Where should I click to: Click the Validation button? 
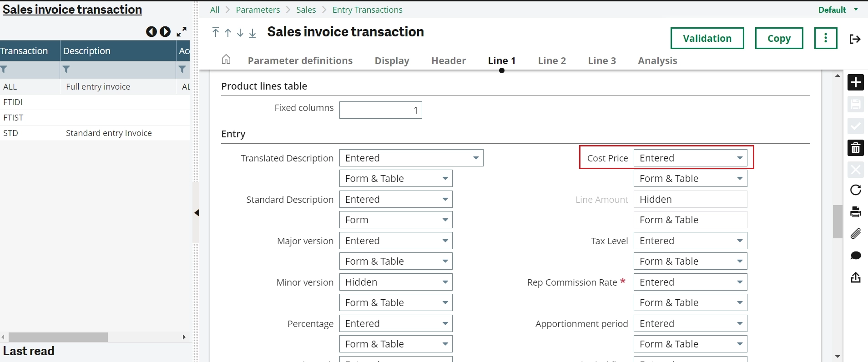(707, 38)
